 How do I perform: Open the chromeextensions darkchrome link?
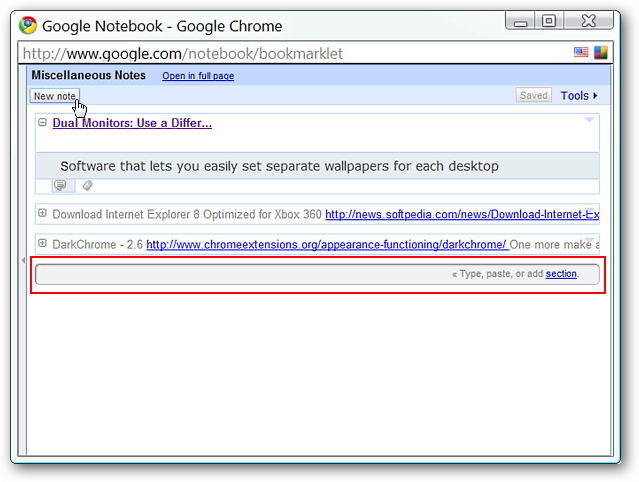327,244
